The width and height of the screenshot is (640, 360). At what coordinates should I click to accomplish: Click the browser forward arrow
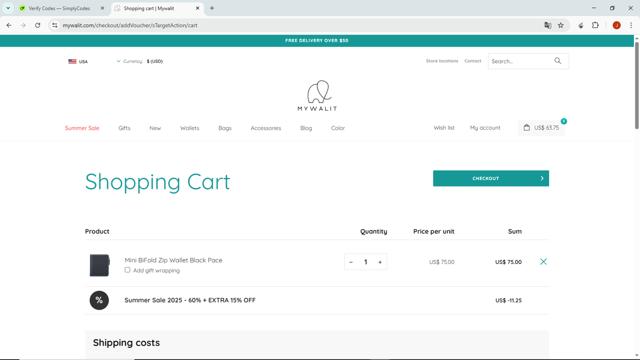click(23, 25)
